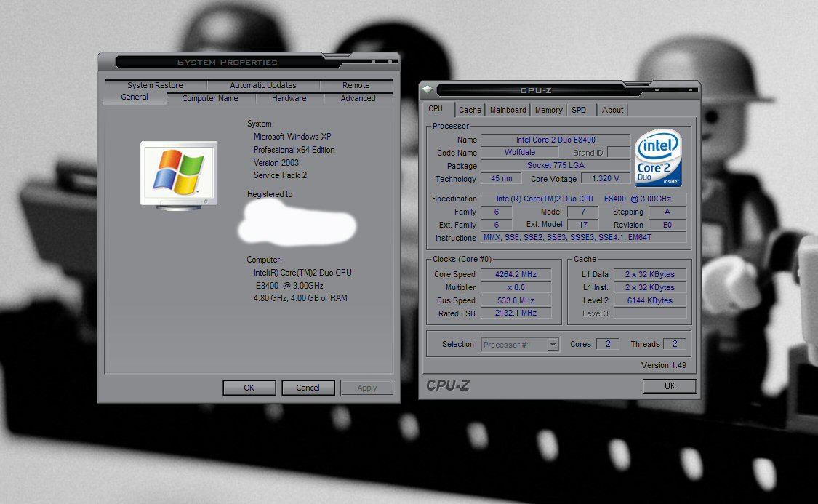Click the Instructions field listing MMX, SSE
This screenshot has height=504, width=818.
(583, 237)
